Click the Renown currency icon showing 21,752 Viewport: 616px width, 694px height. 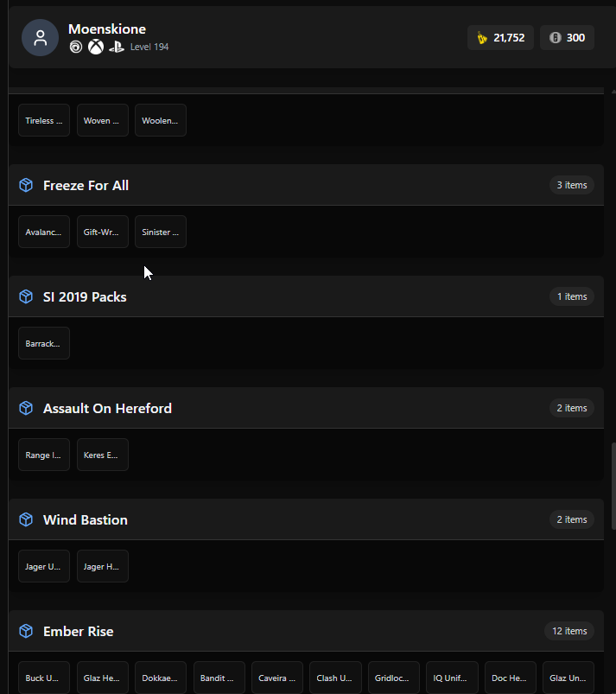click(482, 38)
